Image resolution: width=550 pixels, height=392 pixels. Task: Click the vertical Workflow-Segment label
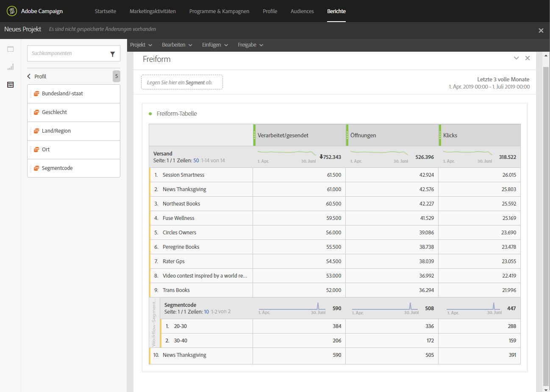154,322
